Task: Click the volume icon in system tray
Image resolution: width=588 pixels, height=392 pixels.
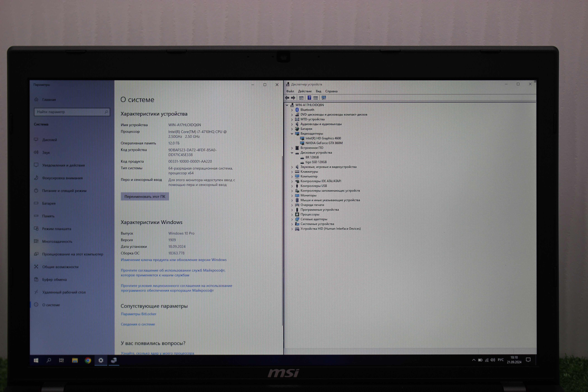Action: click(x=492, y=360)
